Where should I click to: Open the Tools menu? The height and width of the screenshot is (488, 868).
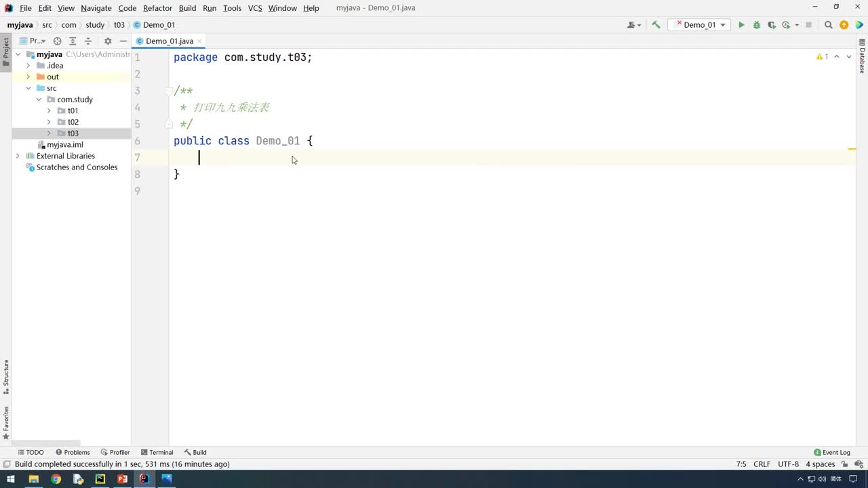click(x=232, y=8)
